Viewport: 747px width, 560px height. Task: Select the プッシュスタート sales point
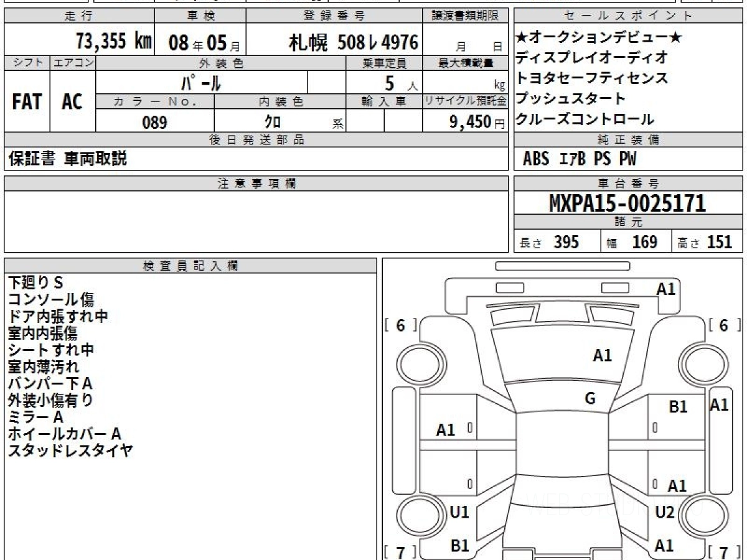coord(571,98)
